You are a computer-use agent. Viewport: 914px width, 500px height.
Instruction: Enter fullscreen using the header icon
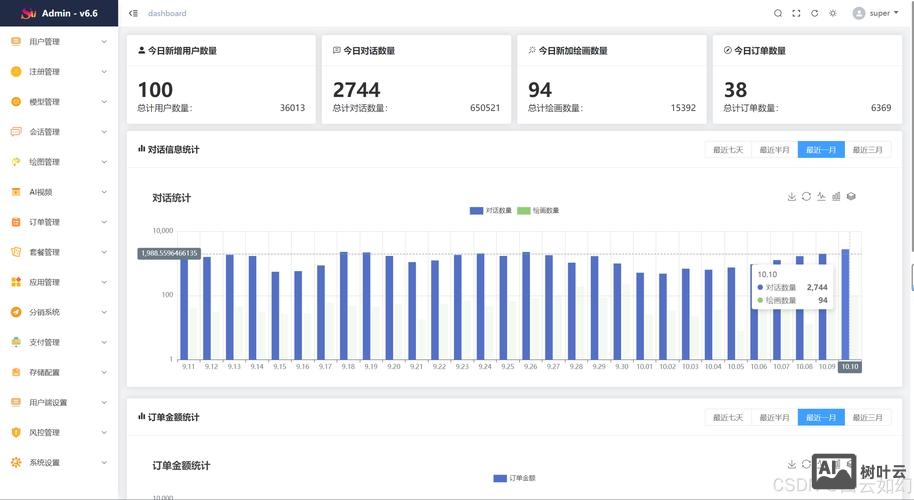point(796,13)
